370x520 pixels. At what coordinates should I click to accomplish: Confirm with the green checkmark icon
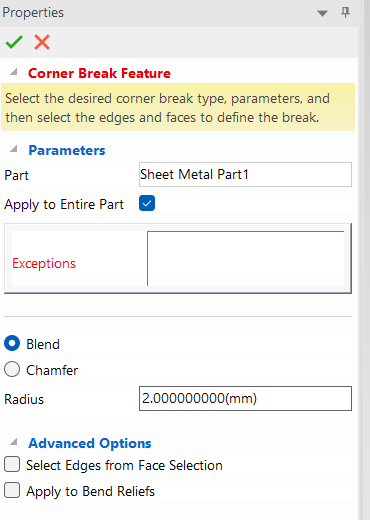[14, 42]
